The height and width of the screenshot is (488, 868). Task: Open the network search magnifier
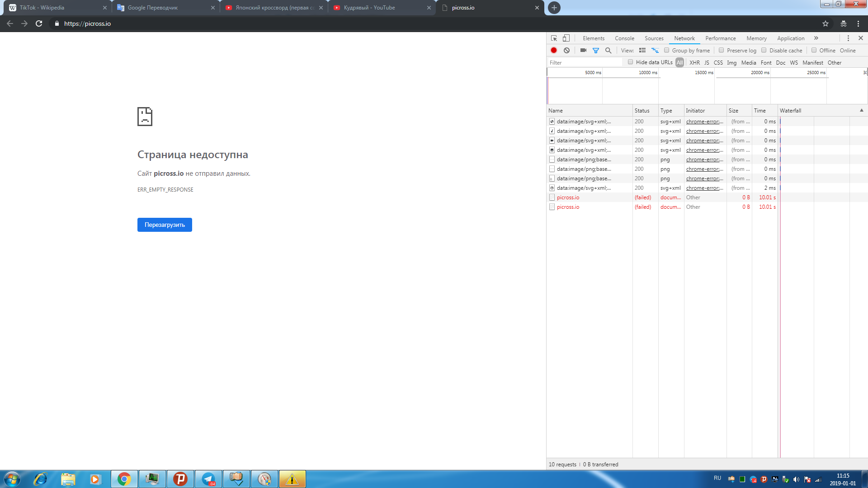point(609,50)
